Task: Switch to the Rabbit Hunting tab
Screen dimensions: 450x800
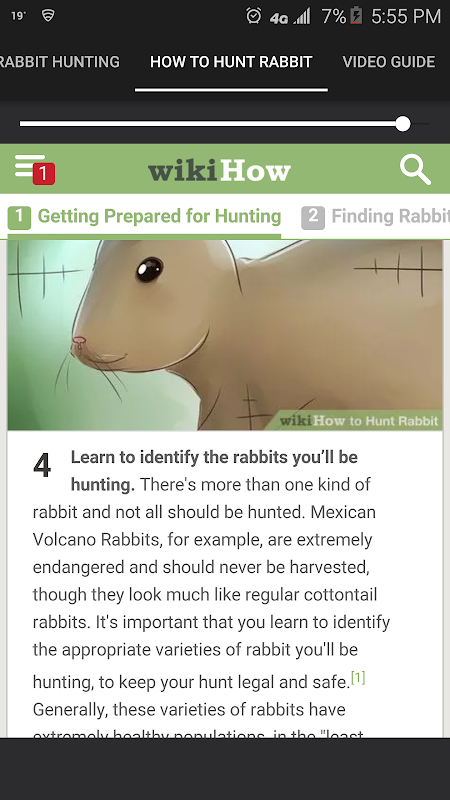Action: click(60, 62)
